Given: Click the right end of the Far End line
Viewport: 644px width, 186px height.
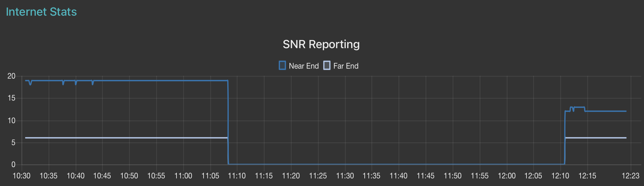Looking at the screenshot, I should click(626, 138).
